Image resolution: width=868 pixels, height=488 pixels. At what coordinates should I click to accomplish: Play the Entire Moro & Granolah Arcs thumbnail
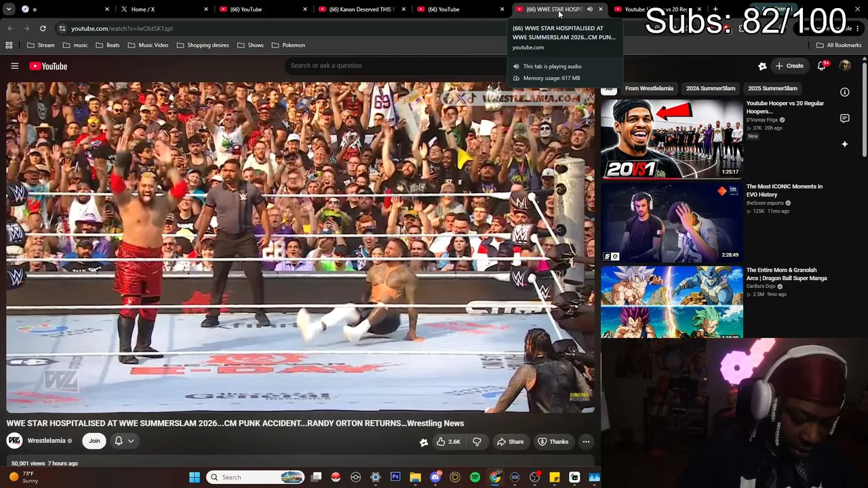672,302
